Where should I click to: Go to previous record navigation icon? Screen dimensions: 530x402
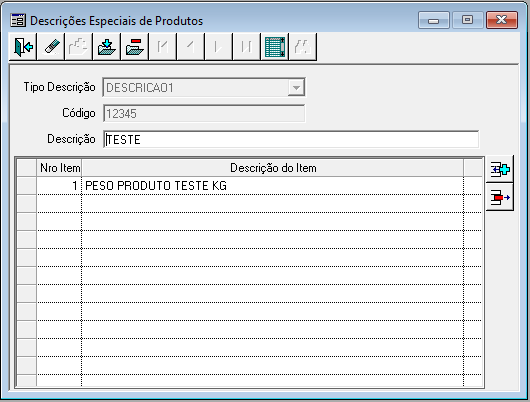click(191, 47)
